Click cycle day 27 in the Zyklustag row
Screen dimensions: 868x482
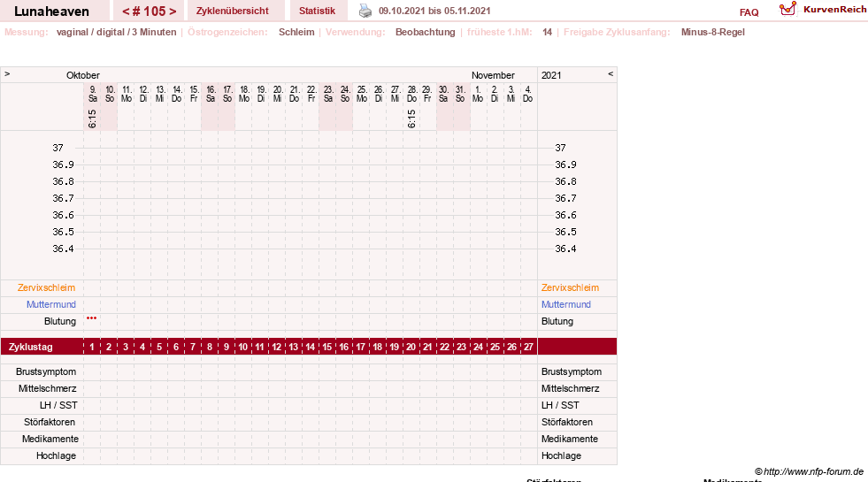pos(528,347)
